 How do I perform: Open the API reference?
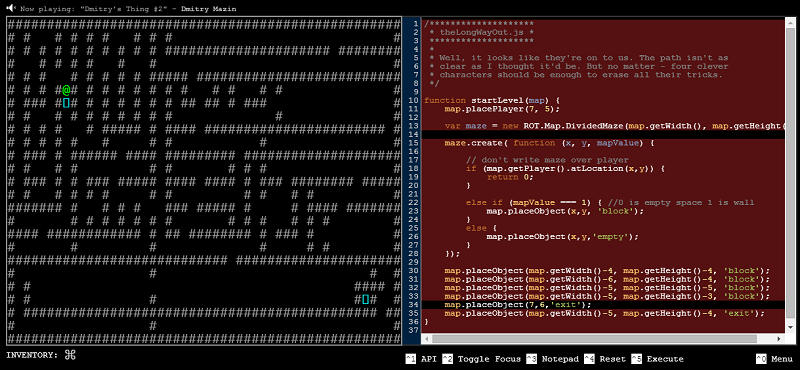[422, 359]
